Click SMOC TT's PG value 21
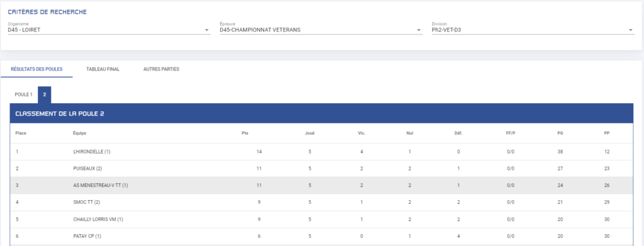 pos(560,202)
